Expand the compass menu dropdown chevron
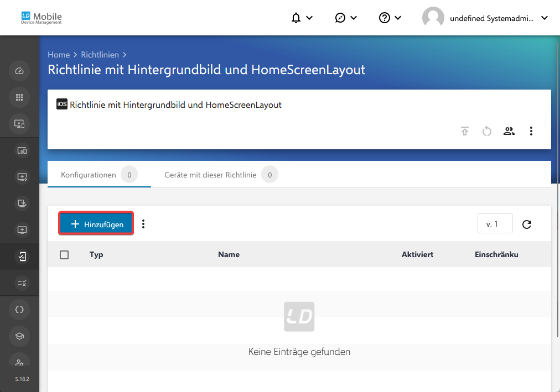The width and height of the screenshot is (560, 392). pos(354,18)
